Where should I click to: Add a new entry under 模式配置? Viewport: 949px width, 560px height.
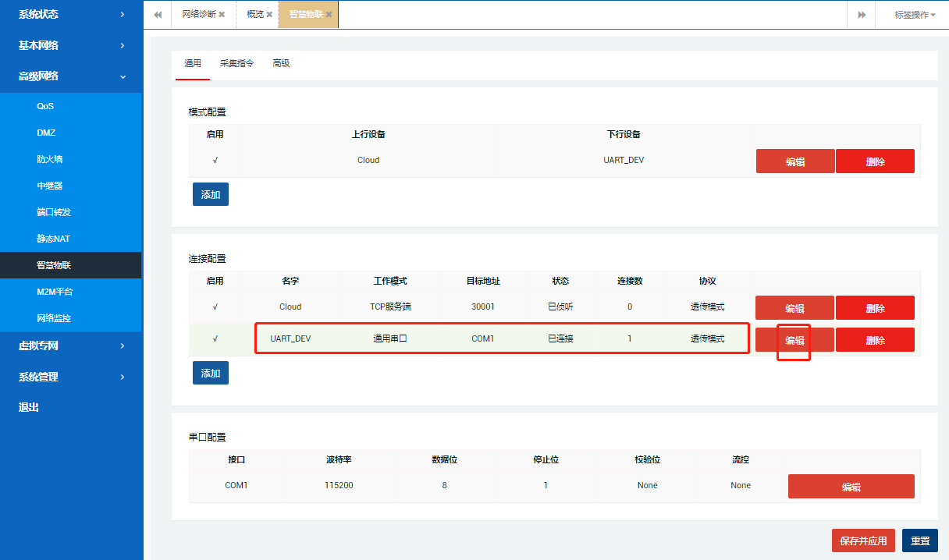pos(210,194)
